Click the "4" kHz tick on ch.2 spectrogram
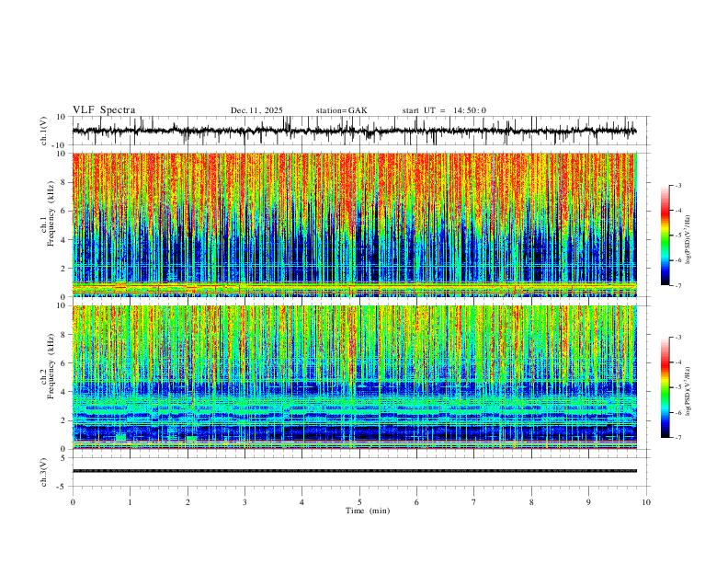 pos(63,392)
